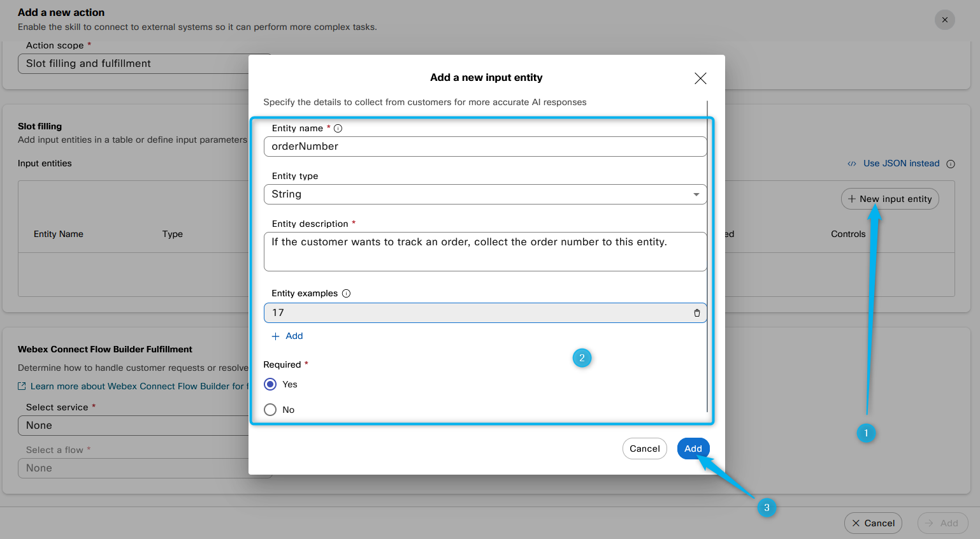The width and height of the screenshot is (980, 539).
Task: Click the info icon beside Entity name
Action: click(338, 128)
